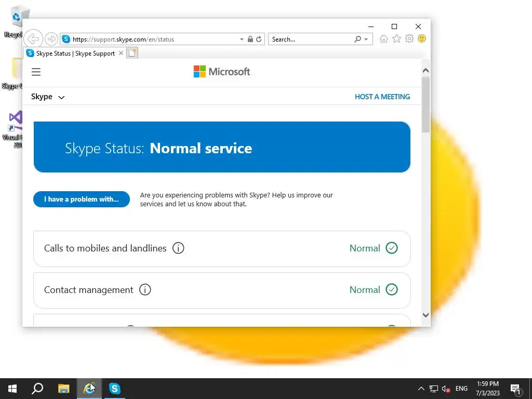532x399 pixels.
Task: Click the smiley feedback icon
Action: 422,38
